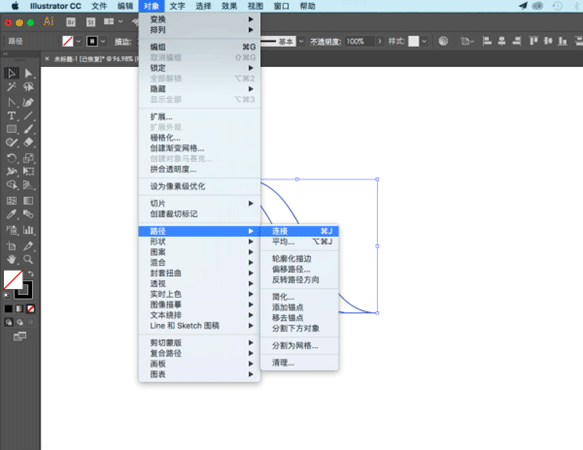The image size is (583, 450).
Task: Choose 添加锚点 in submenu
Action: [x=300, y=307]
